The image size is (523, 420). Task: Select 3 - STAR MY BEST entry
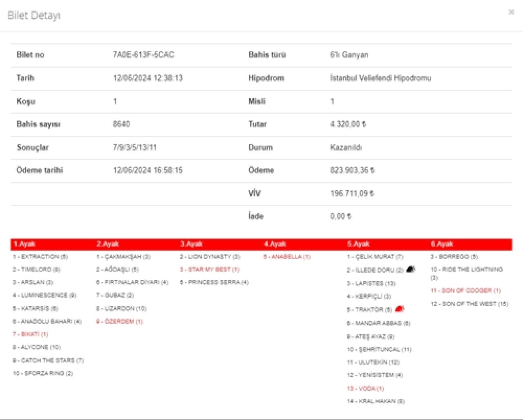(210, 269)
